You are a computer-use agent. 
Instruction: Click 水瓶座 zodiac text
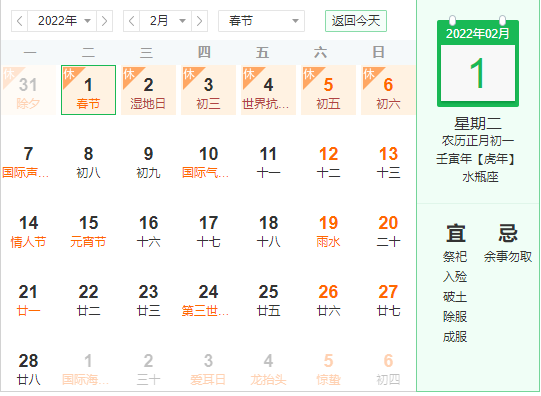[x=480, y=177]
